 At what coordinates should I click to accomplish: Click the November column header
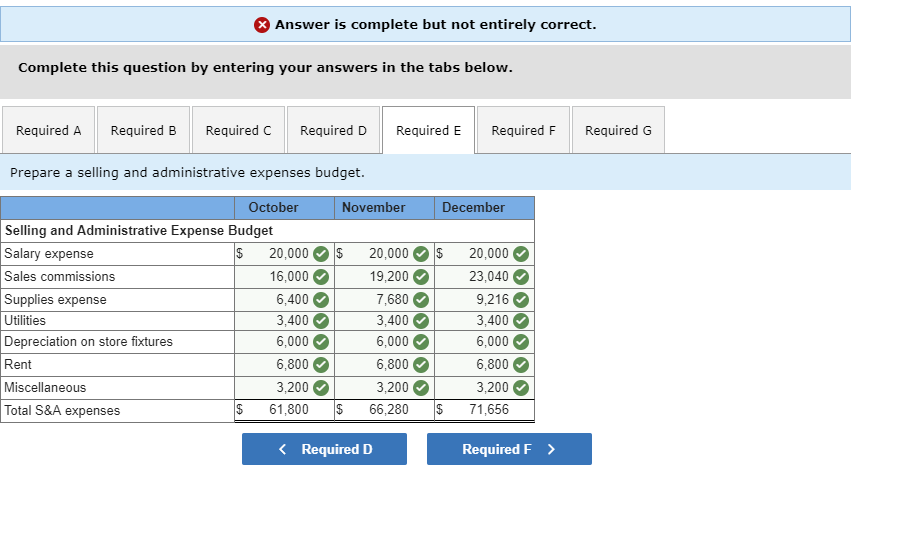tap(385, 208)
